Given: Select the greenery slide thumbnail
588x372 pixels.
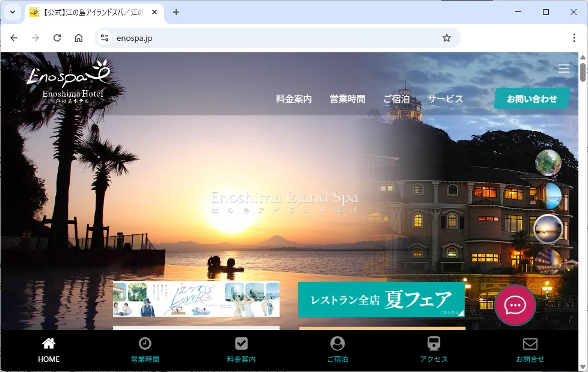Looking at the screenshot, I should (548, 163).
